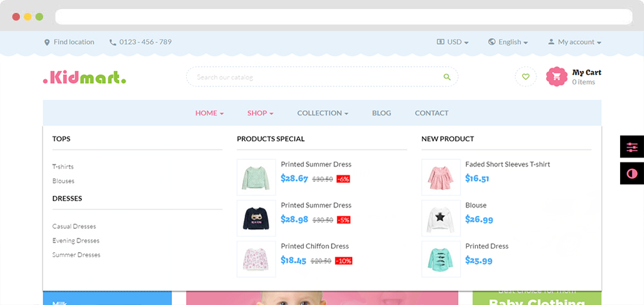Screen dimensions: 644x305
Task: Open the Printed Chiffon Dress title
Action: click(315, 246)
